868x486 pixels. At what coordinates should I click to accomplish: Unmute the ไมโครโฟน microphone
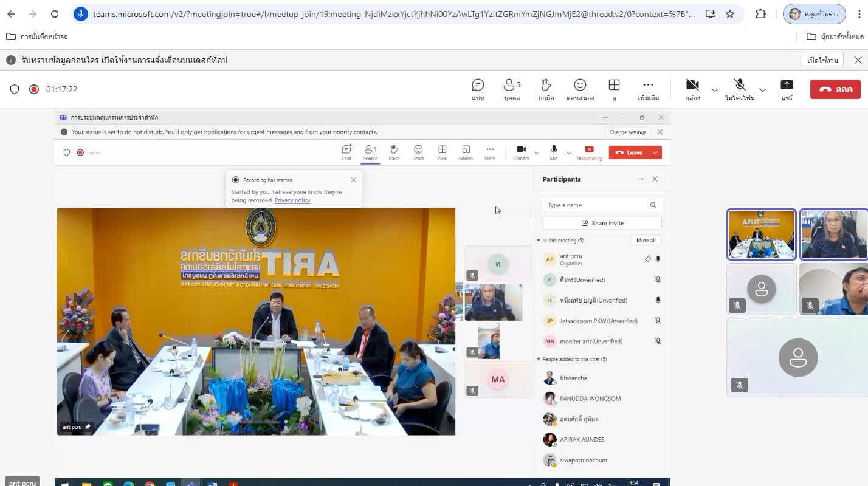(x=739, y=89)
